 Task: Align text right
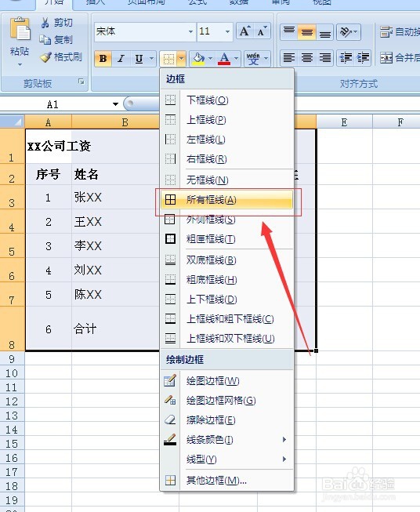[324, 58]
